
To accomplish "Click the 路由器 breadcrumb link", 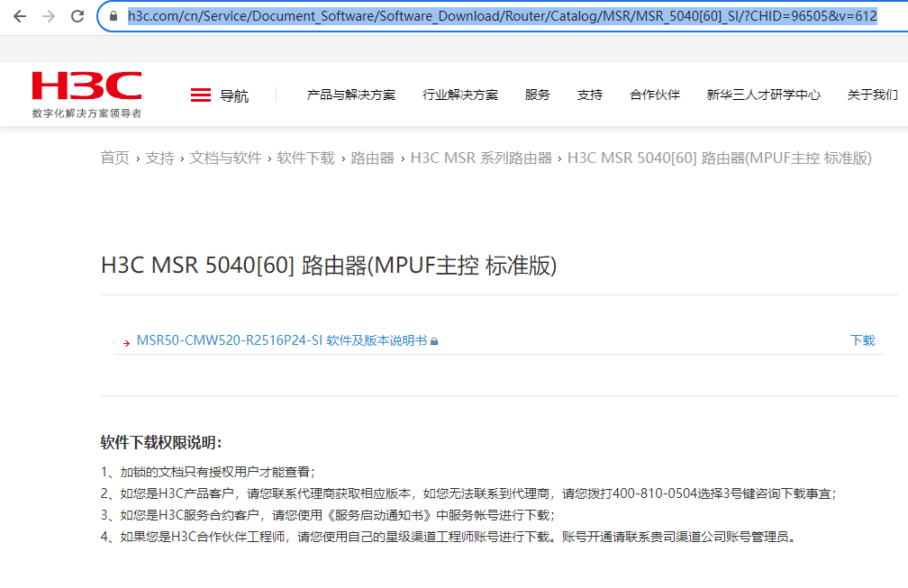I will (372, 158).
